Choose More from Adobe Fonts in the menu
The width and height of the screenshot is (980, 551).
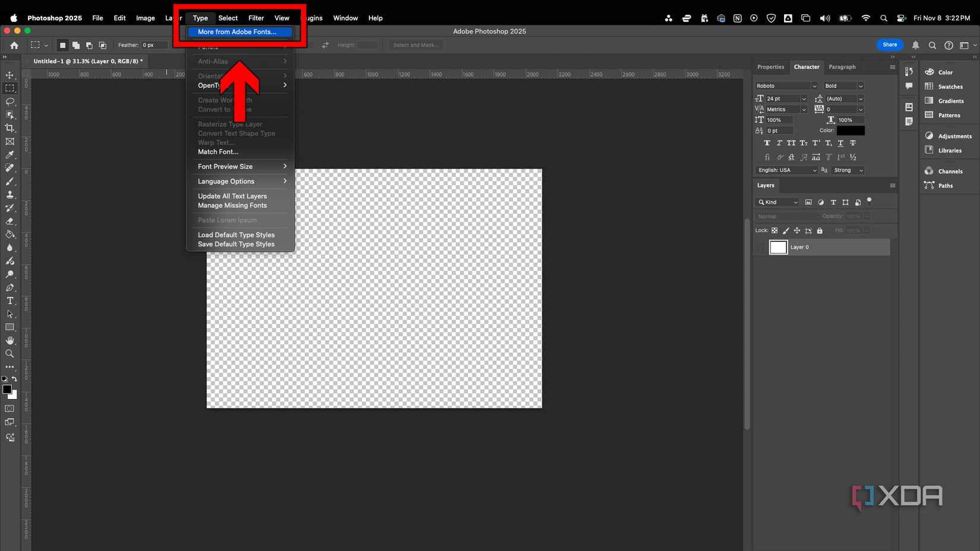237,32
